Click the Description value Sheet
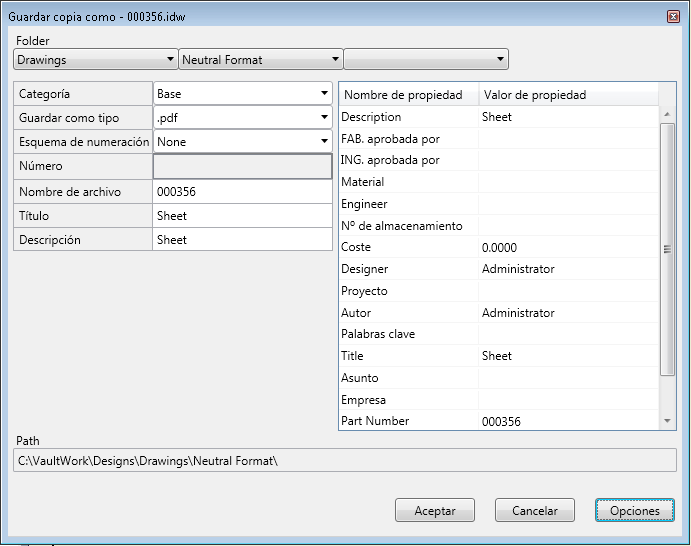Image resolution: width=691 pixels, height=546 pixels. (497, 117)
